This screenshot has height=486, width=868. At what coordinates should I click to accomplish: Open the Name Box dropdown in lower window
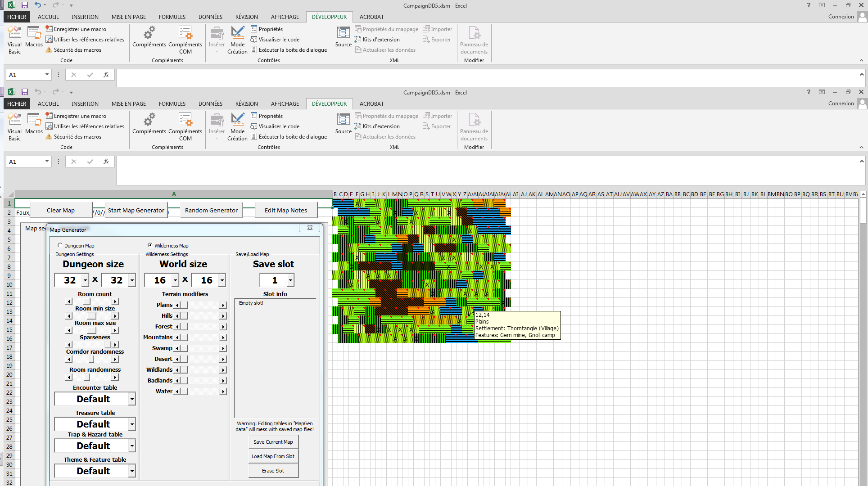pos(47,162)
